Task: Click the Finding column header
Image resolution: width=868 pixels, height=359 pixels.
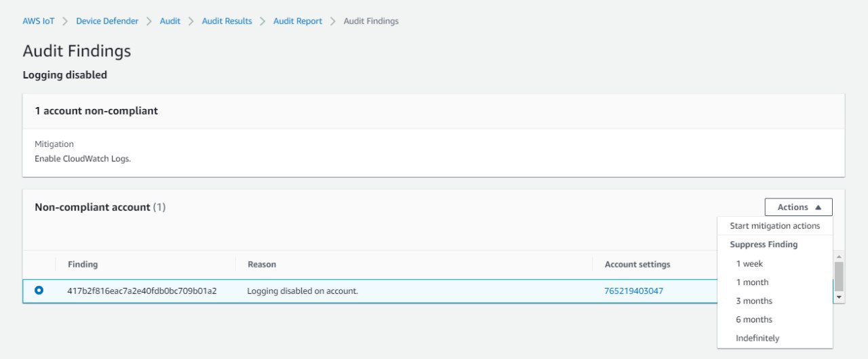Action: pos(83,264)
